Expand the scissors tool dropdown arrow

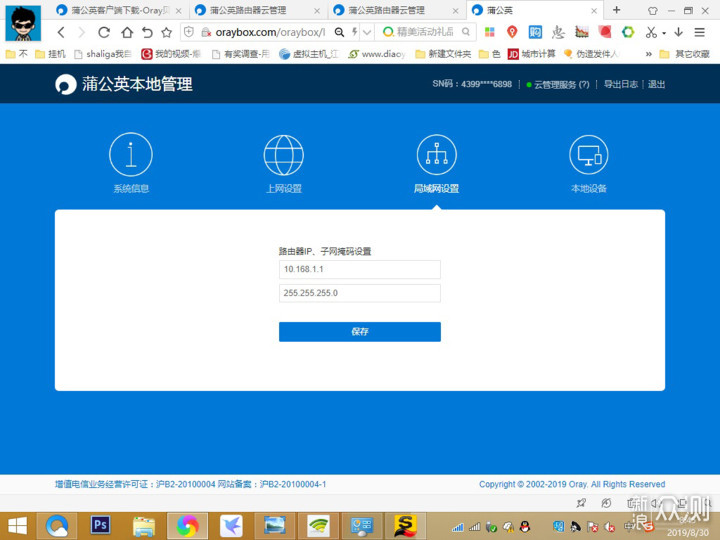click(664, 33)
